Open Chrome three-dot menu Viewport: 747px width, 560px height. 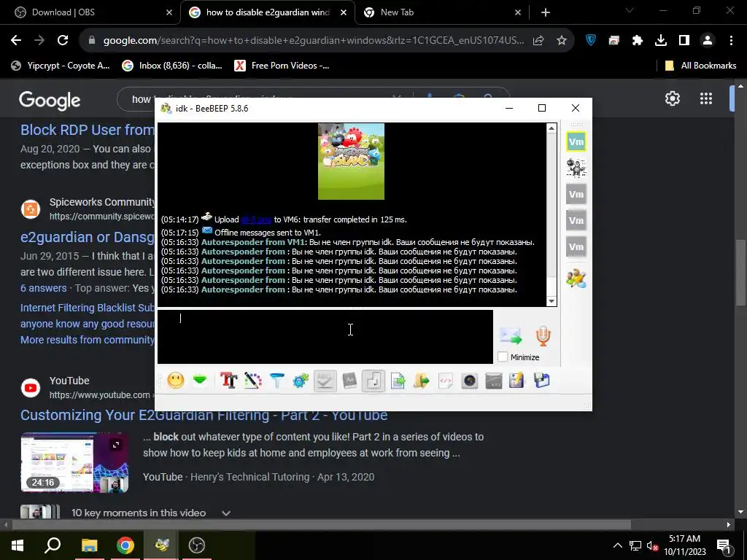(731, 41)
